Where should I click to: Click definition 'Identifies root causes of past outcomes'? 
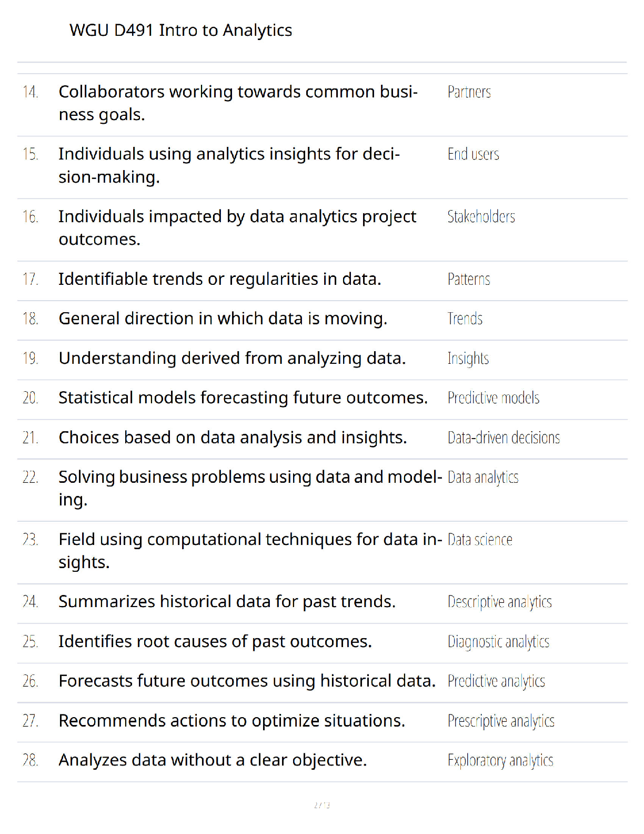pos(215,642)
